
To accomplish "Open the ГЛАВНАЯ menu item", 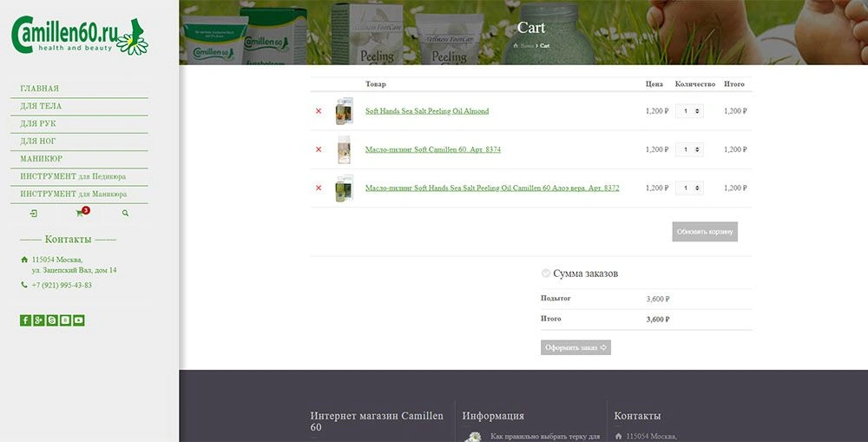I will (x=40, y=89).
